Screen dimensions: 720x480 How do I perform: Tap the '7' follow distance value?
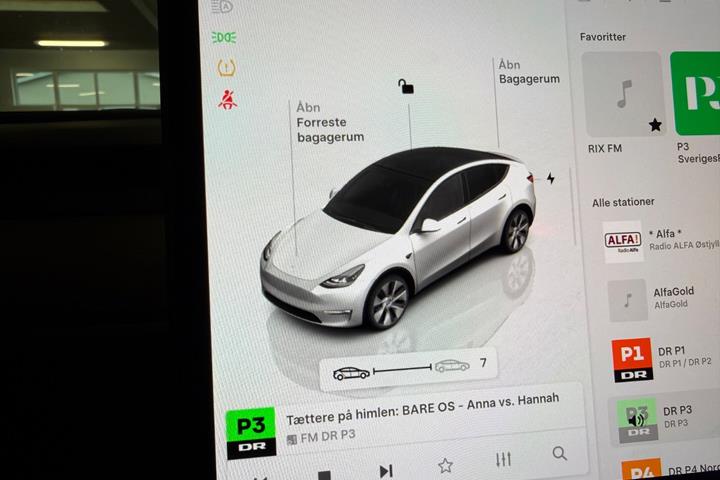tap(483, 363)
